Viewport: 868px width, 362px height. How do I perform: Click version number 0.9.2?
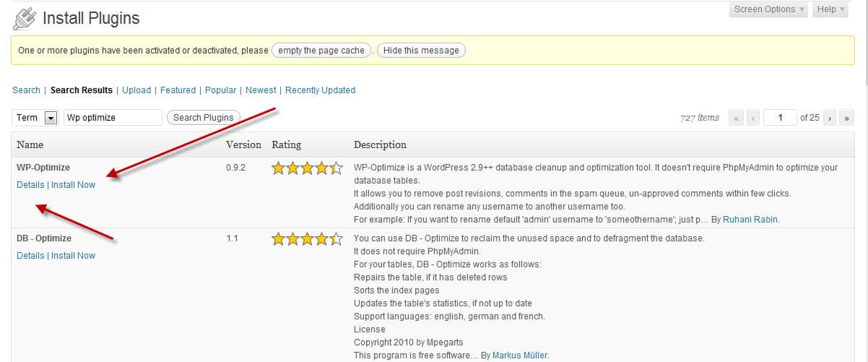(236, 168)
